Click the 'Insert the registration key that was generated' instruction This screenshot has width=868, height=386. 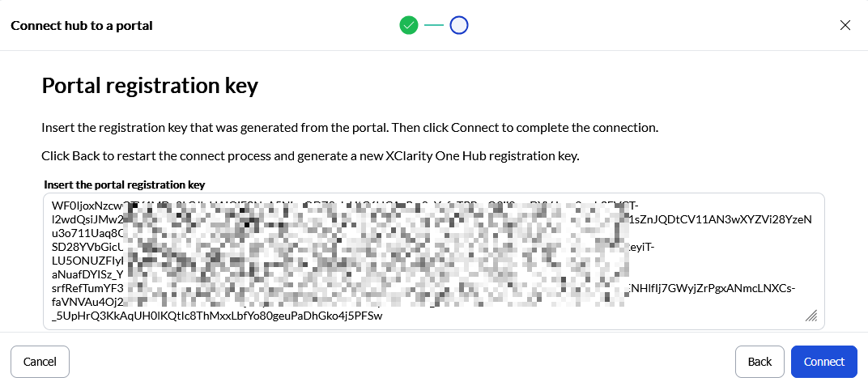click(350, 128)
